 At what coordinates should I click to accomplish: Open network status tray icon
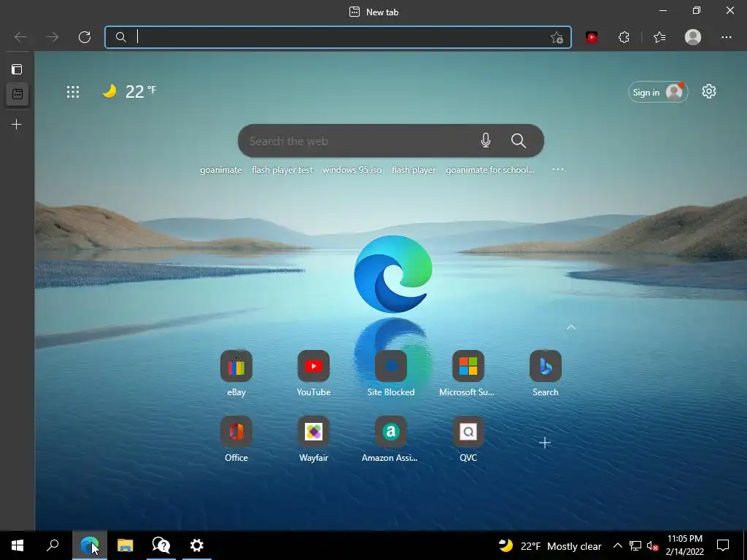pyautogui.click(x=635, y=545)
